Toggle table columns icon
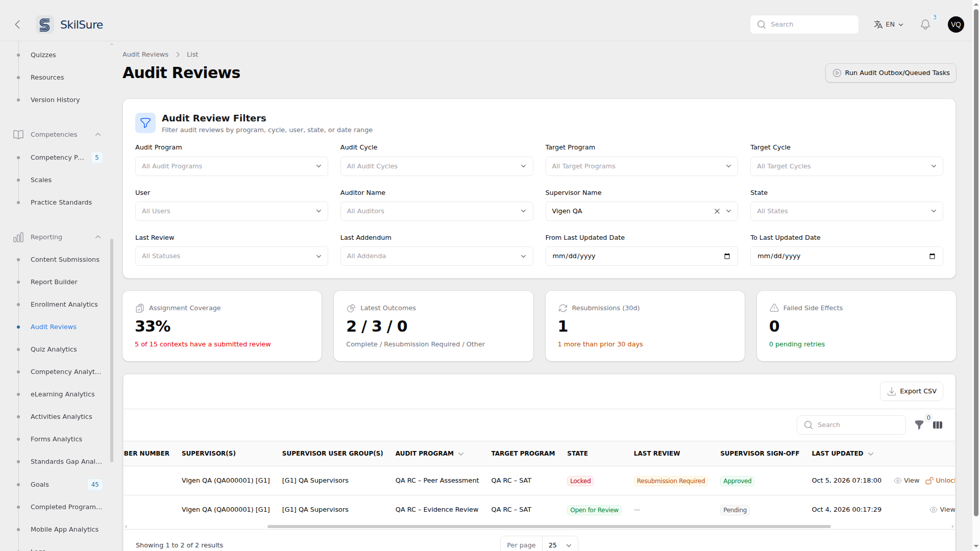Screen dimensions: 980x551 938,425
